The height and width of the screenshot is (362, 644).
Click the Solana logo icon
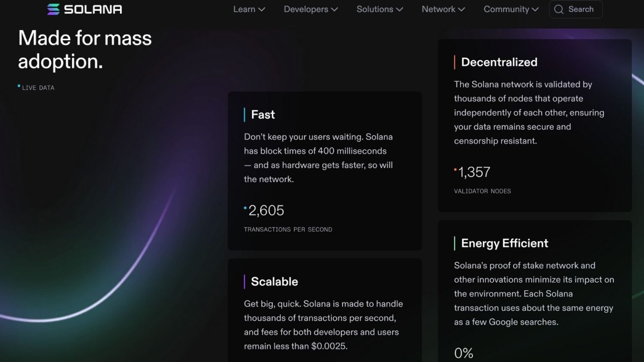point(53,9)
